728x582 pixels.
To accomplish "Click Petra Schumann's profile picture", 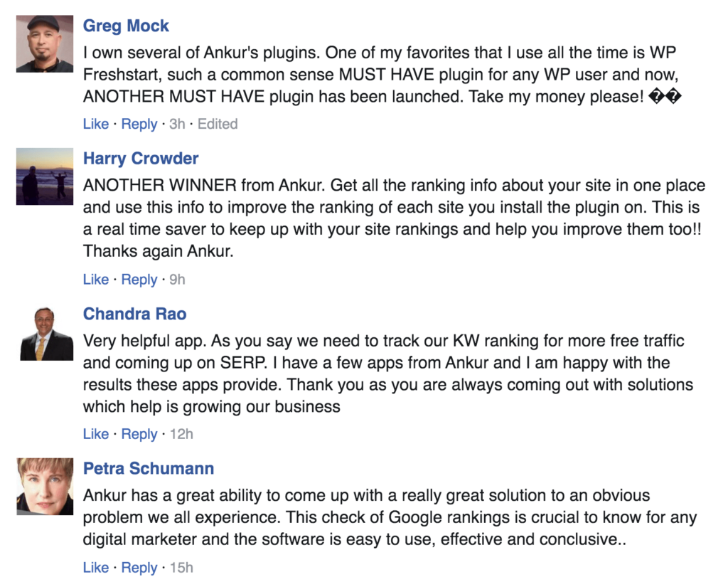I will 45,487.
